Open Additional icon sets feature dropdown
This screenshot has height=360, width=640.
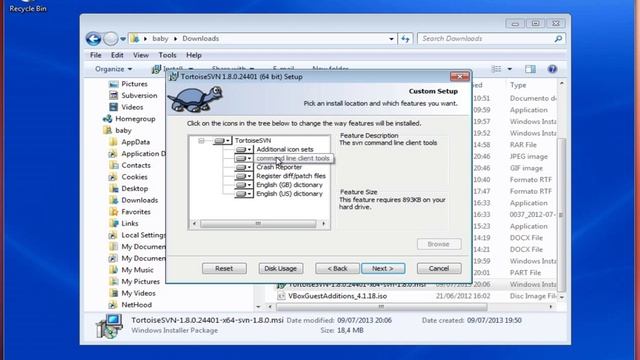click(244, 149)
